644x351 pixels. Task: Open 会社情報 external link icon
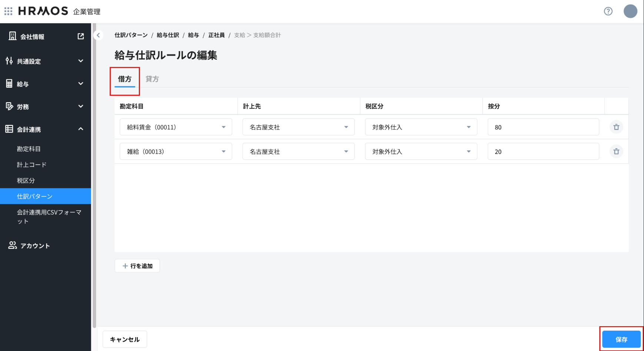point(81,36)
